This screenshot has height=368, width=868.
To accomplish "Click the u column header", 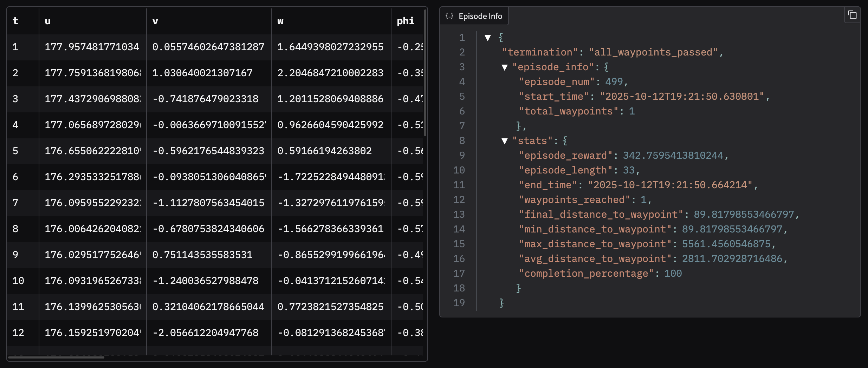I will (48, 21).
